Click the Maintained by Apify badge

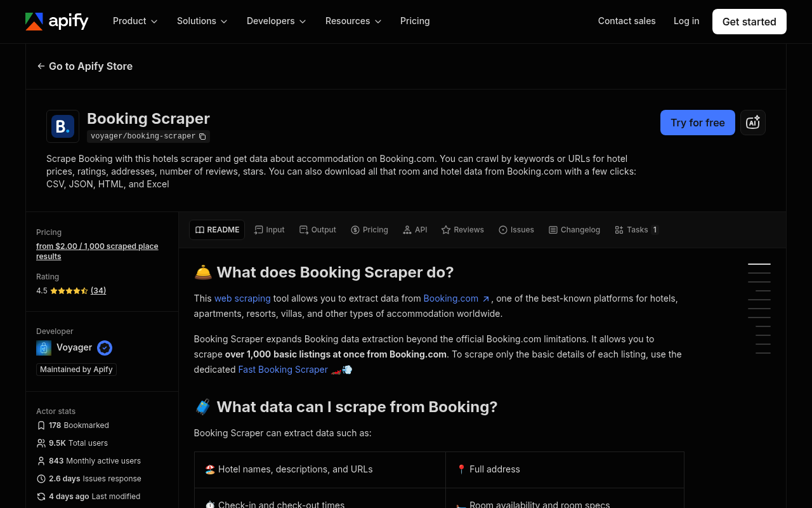76,370
